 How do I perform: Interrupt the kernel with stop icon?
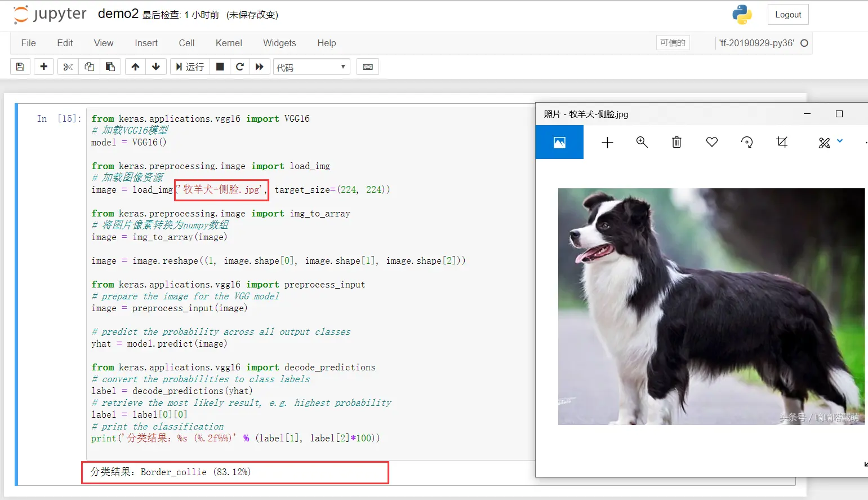pos(220,67)
